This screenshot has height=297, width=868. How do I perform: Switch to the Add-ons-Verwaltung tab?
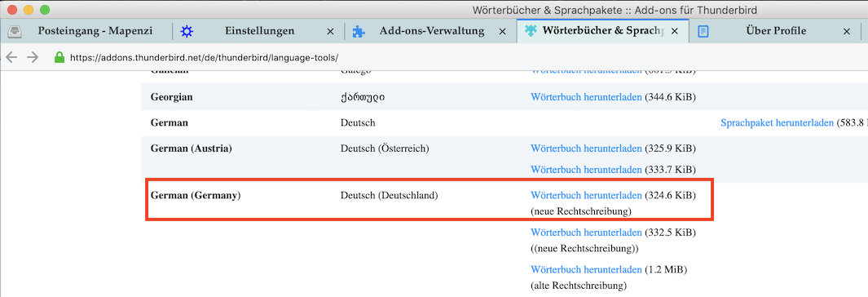(x=431, y=31)
